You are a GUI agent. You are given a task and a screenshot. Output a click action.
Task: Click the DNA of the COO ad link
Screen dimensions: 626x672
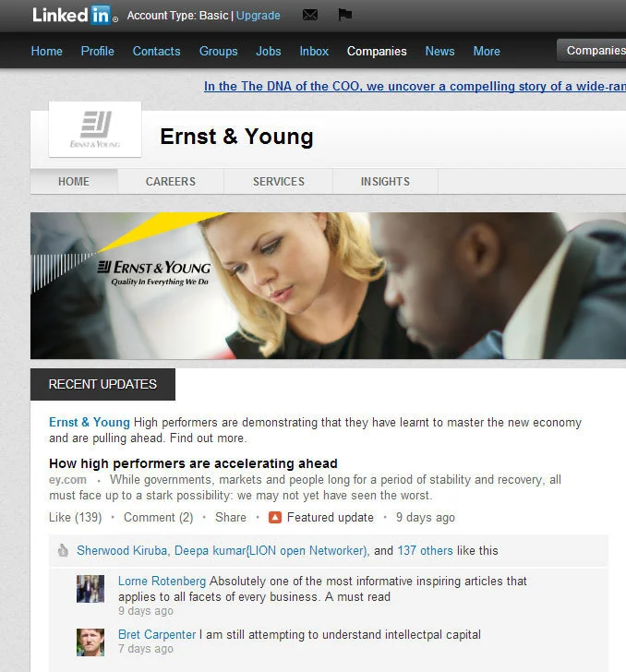click(415, 86)
